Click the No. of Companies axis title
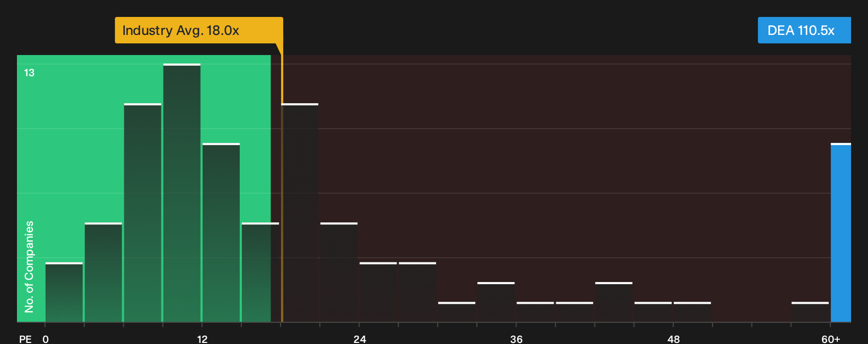This screenshot has height=344, width=868. point(29,266)
